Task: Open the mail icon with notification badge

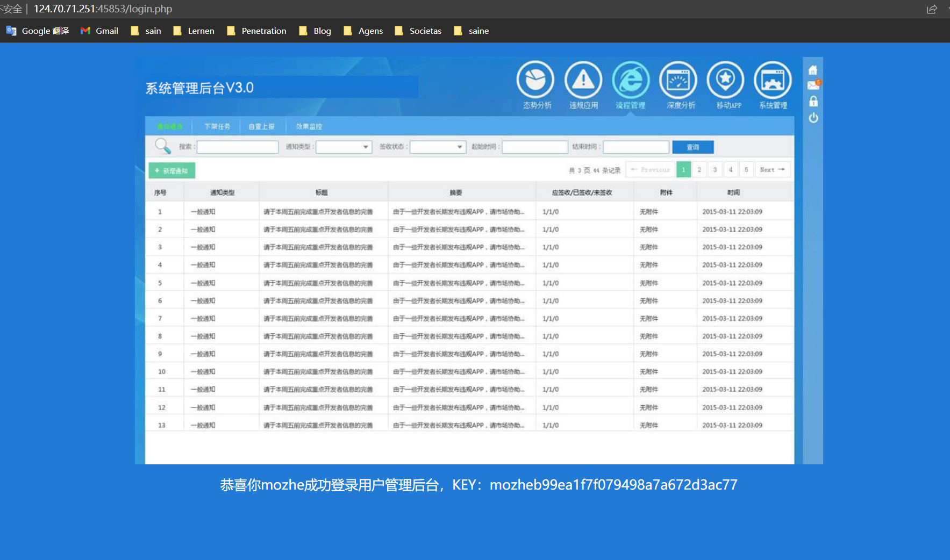Action: coord(814,85)
